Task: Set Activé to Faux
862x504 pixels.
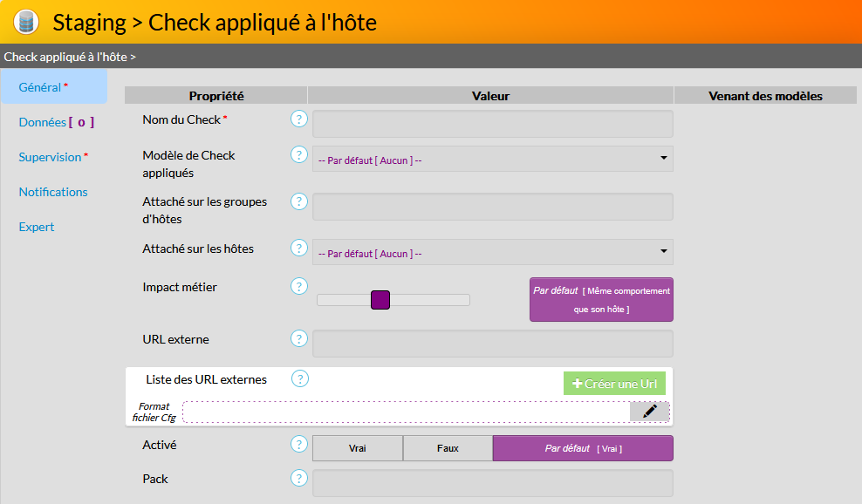Action: point(448,448)
